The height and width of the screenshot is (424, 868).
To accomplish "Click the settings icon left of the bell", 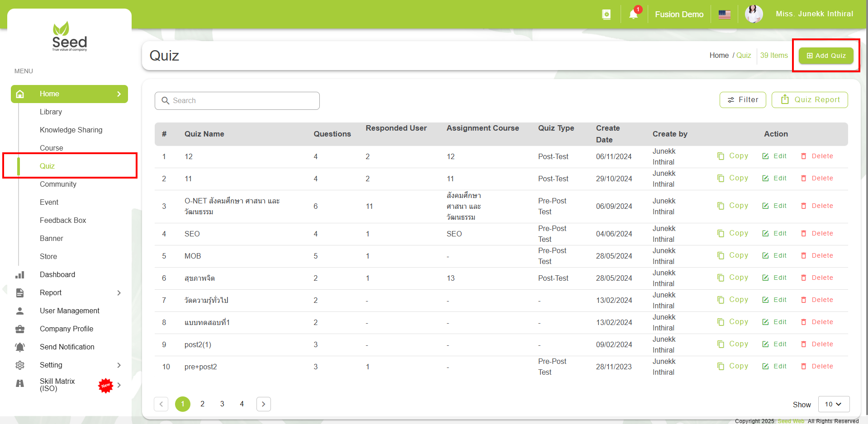I will click(x=606, y=14).
